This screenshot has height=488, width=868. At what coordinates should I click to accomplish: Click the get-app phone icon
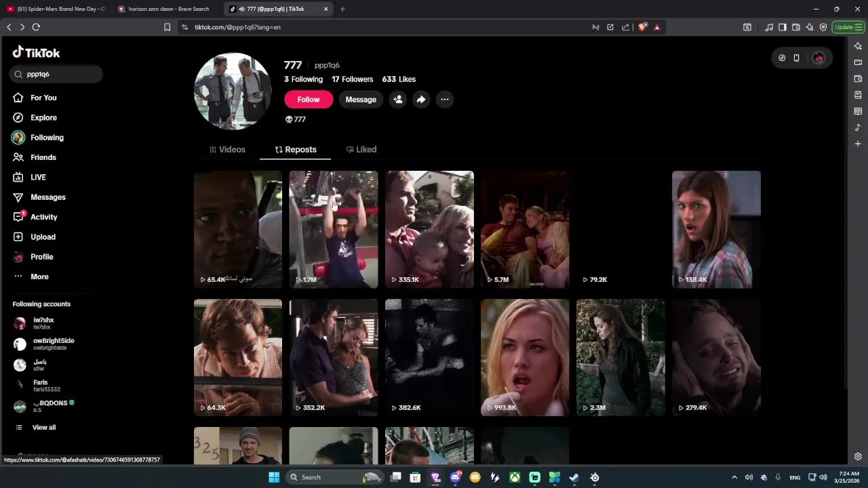pyautogui.click(x=797, y=58)
